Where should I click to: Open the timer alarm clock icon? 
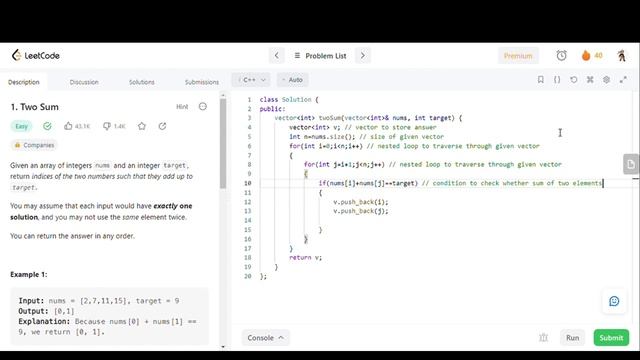pos(562,56)
